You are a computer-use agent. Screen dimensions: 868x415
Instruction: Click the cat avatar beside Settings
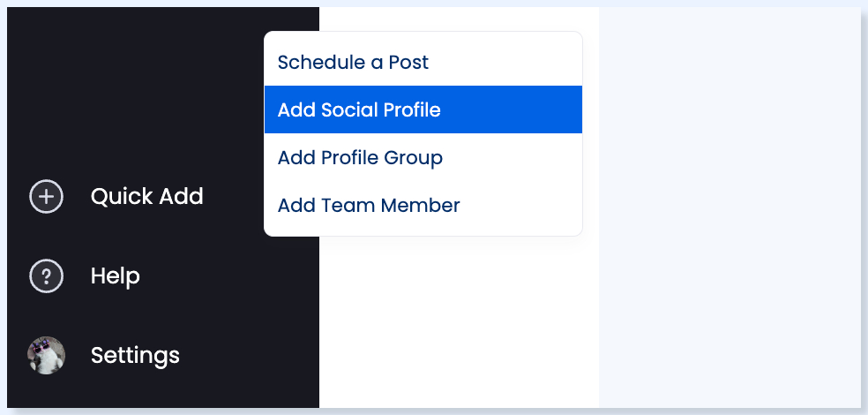47,355
